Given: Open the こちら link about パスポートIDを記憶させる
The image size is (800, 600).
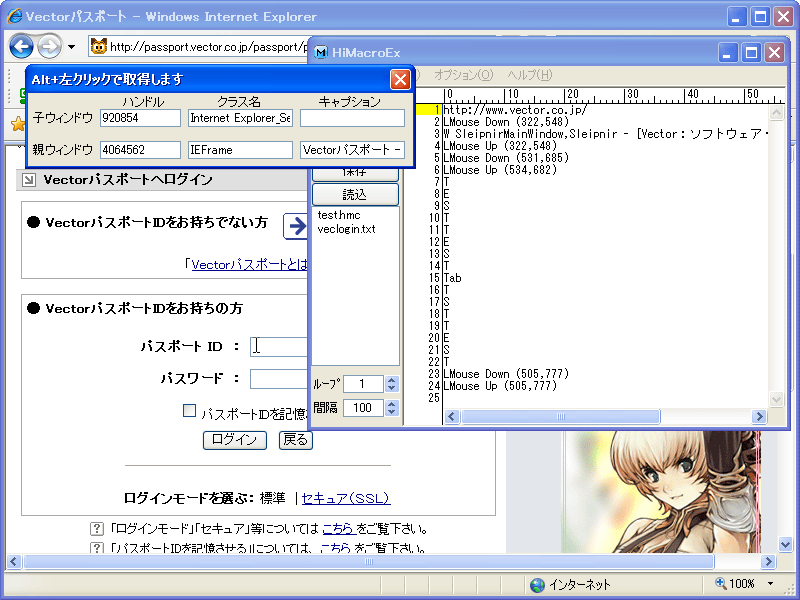Looking at the screenshot, I should (335, 548).
